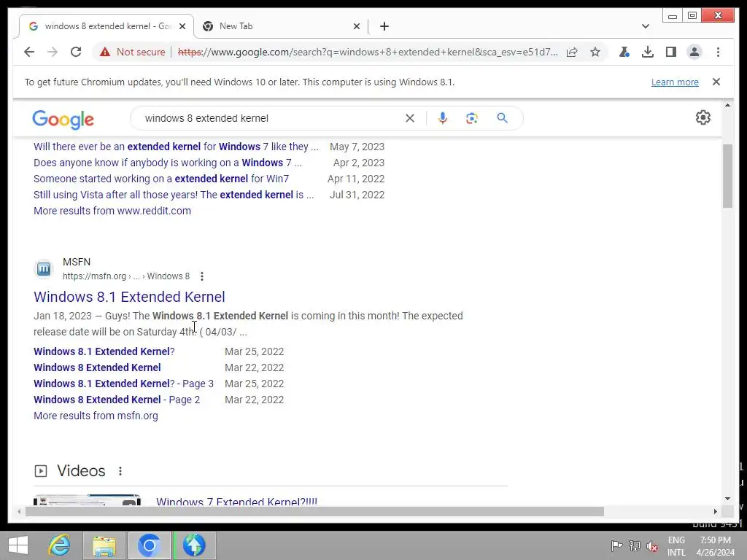This screenshot has width=747, height=560.
Task: Close the windows 8 extended kernel tab
Action: (182, 26)
